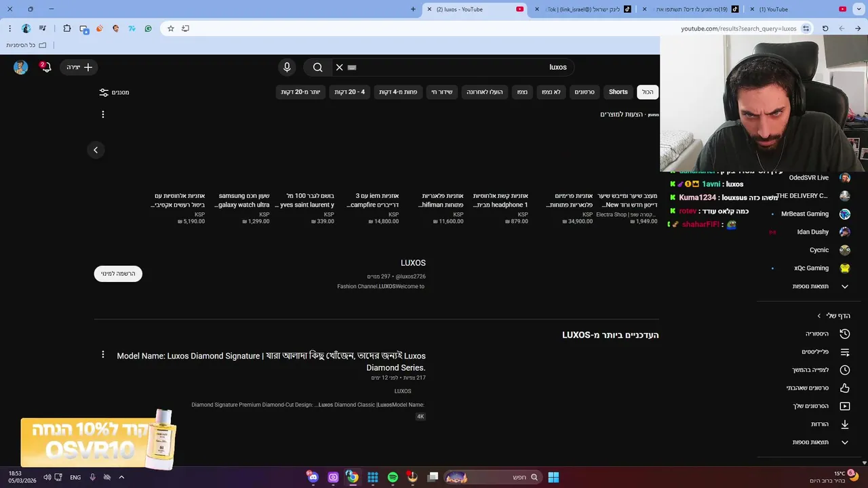This screenshot has height=488, width=868.
Task: Select the שידור חי filter chip
Action: (442, 92)
